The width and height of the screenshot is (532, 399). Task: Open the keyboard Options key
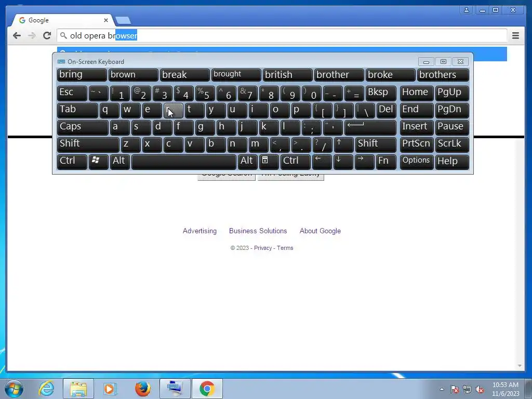coord(417,162)
